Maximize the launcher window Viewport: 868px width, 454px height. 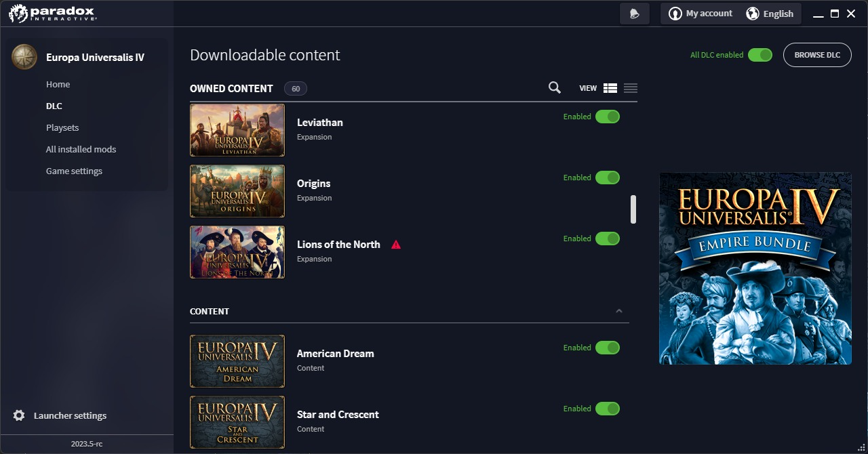click(x=835, y=14)
